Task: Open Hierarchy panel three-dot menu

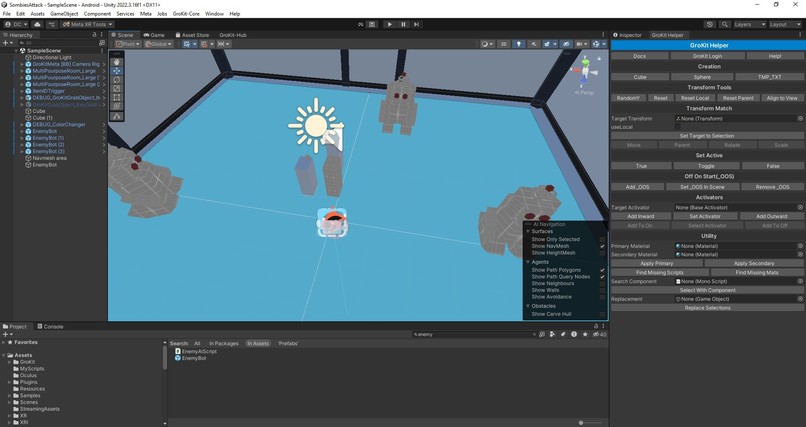Action: (102, 35)
